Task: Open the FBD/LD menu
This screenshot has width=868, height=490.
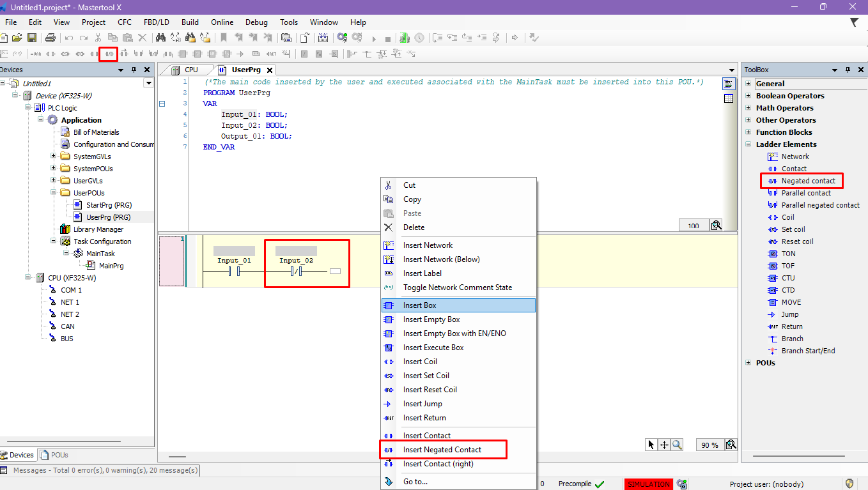Action: (157, 22)
